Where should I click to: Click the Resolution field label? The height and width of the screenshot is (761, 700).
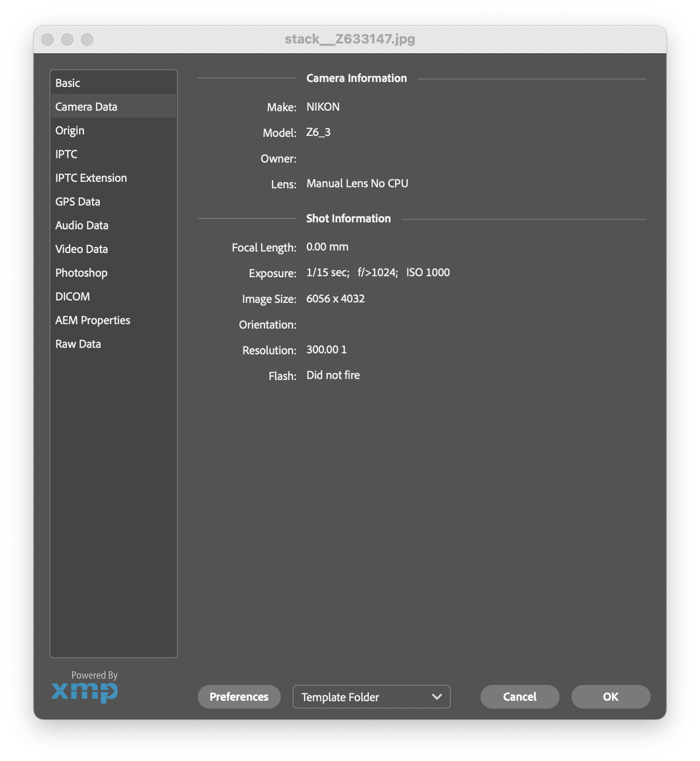[x=269, y=350]
